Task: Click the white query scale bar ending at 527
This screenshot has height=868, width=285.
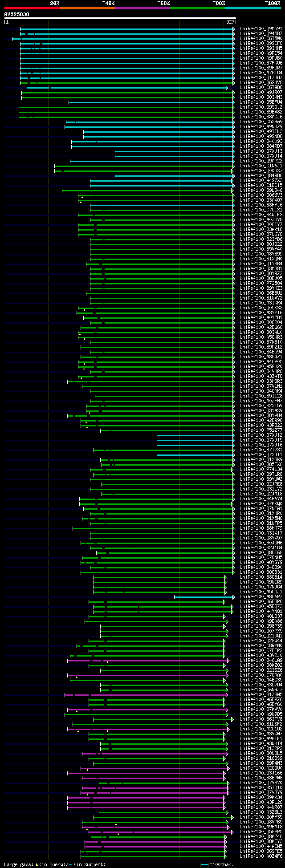Action: (120, 18)
